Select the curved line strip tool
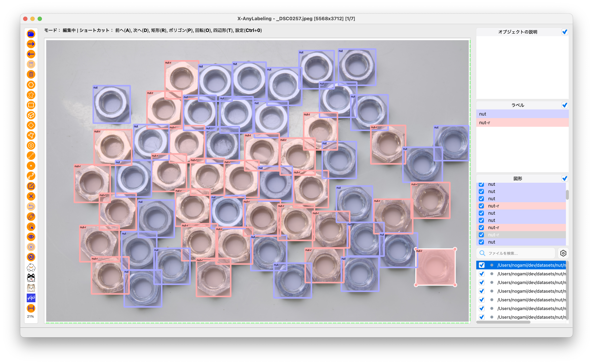593x364 pixels. click(x=31, y=176)
